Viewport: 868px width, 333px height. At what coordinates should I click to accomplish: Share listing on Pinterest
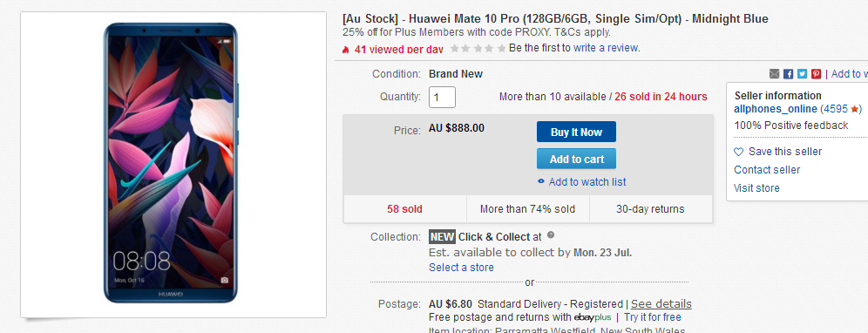(816, 74)
